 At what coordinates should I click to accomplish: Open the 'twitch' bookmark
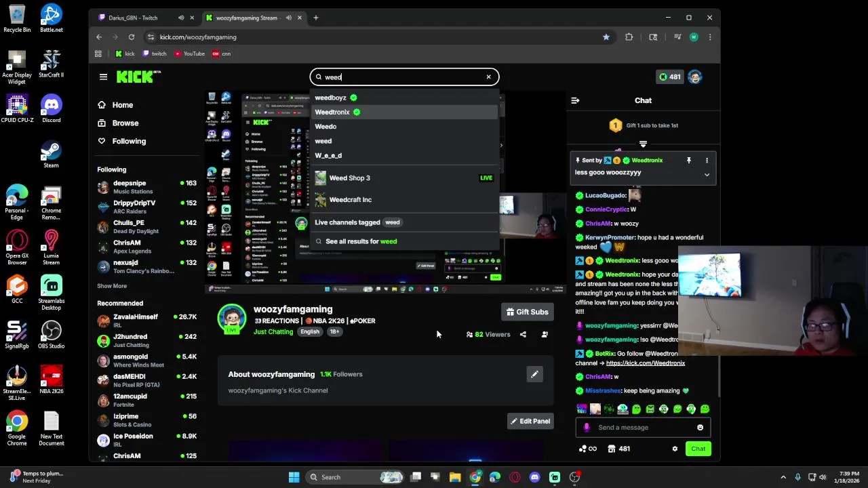155,54
